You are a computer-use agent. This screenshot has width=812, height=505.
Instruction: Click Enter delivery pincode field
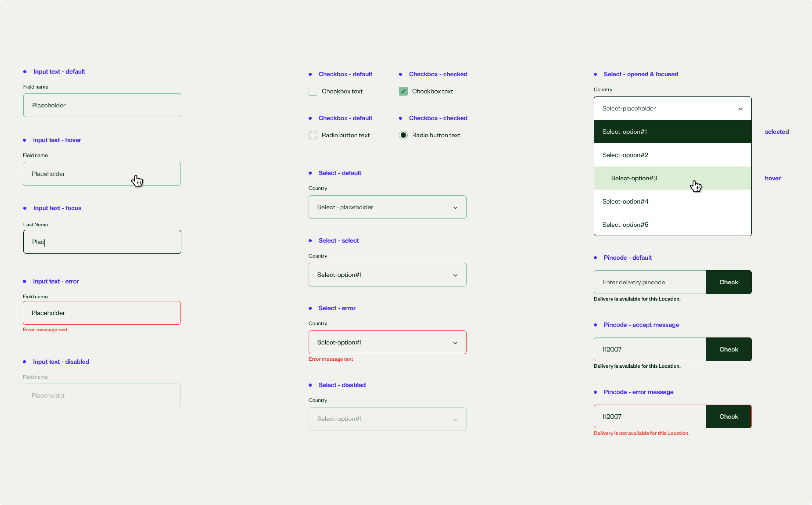[649, 282]
